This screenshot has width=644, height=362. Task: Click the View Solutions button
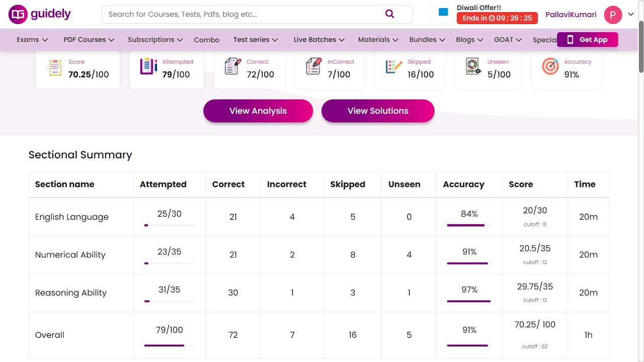click(x=378, y=111)
